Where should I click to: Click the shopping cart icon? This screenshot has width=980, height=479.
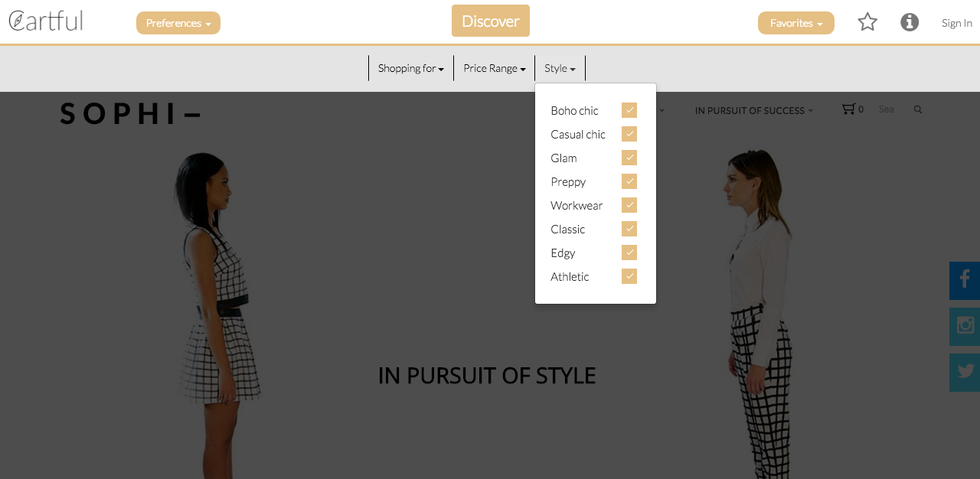pos(848,109)
